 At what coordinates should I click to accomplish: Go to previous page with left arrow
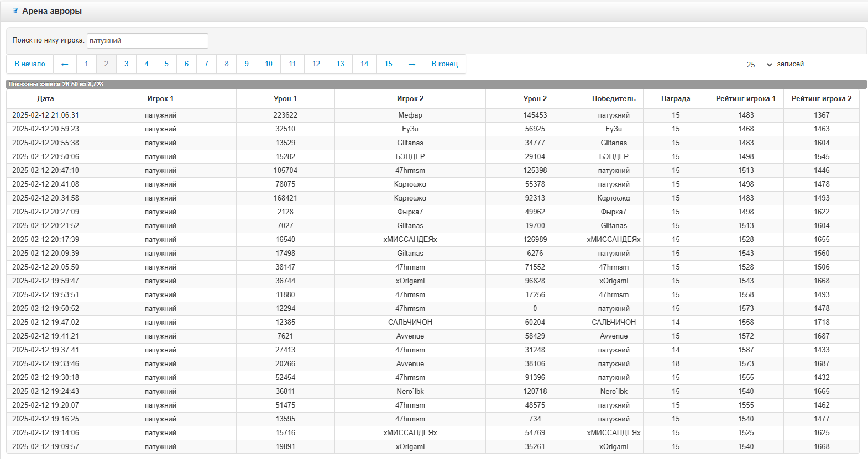tap(65, 64)
